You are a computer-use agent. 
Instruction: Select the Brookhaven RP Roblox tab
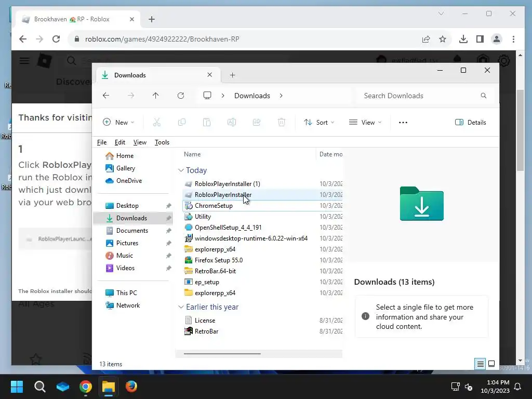point(78,19)
